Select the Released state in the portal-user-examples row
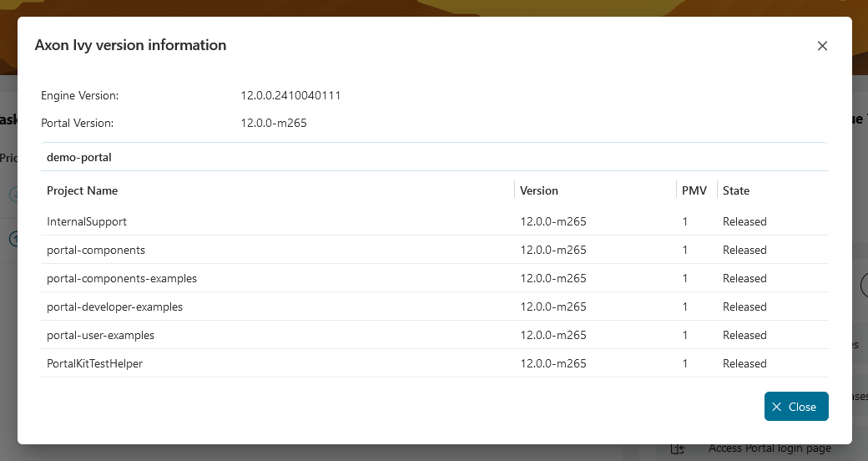The width and height of the screenshot is (868, 461). [x=744, y=335]
